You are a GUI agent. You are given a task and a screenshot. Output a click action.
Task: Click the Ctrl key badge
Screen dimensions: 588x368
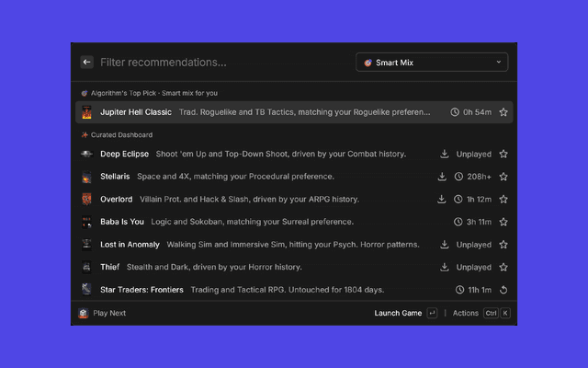click(491, 313)
